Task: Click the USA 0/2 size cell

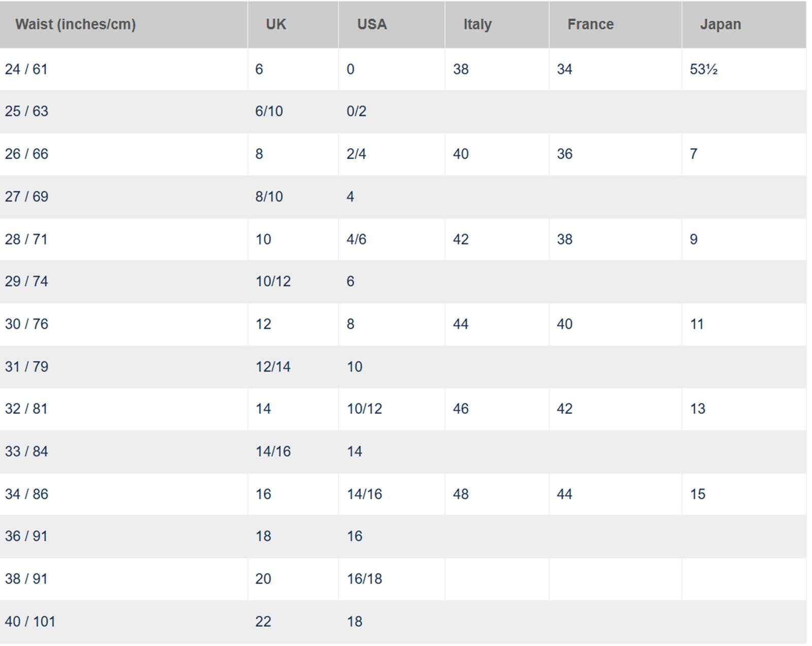Action: (x=356, y=111)
